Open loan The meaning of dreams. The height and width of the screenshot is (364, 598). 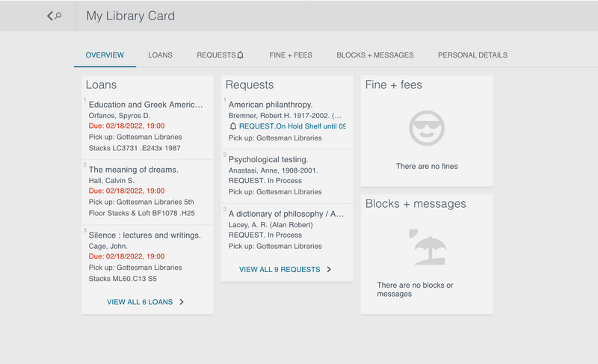(x=134, y=170)
